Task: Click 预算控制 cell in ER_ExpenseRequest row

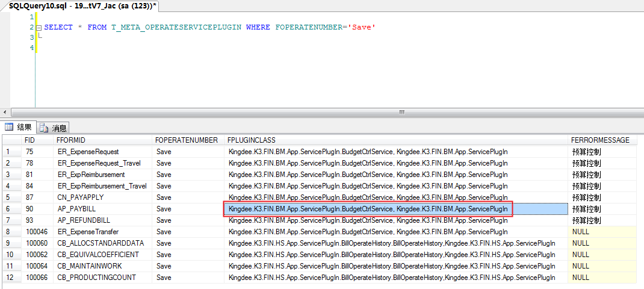Action: tap(602, 152)
